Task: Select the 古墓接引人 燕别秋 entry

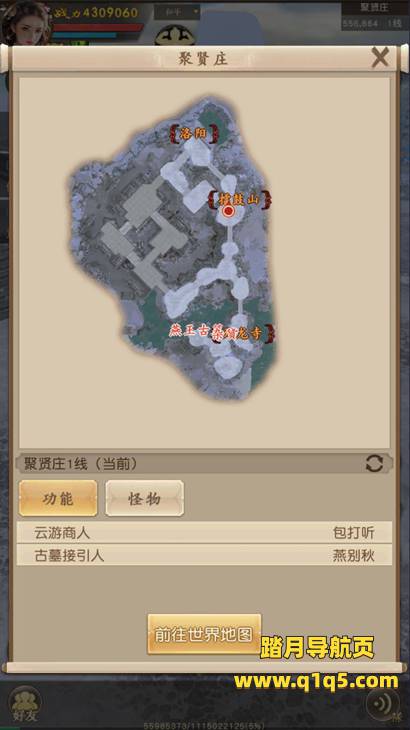Action: (204, 555)
